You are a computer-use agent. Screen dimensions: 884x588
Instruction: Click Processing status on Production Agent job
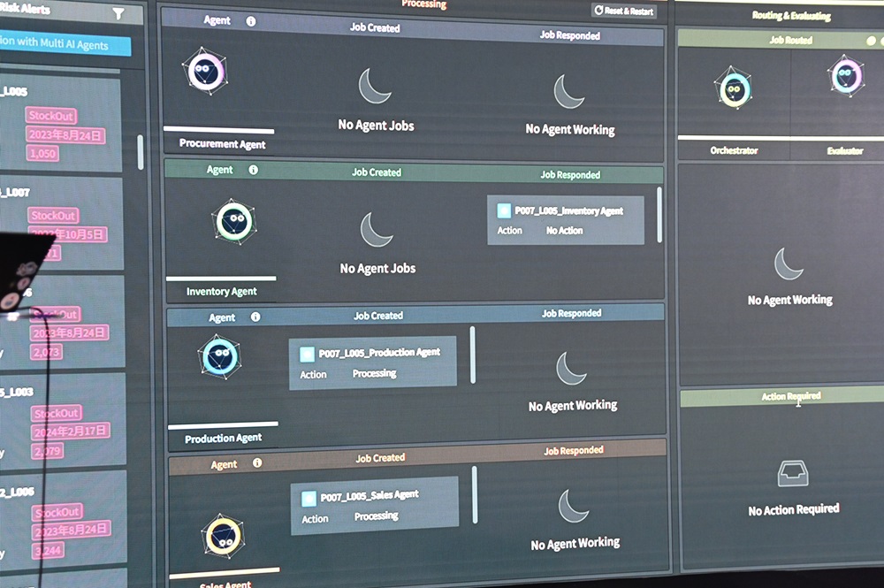(x=374, y=373)
